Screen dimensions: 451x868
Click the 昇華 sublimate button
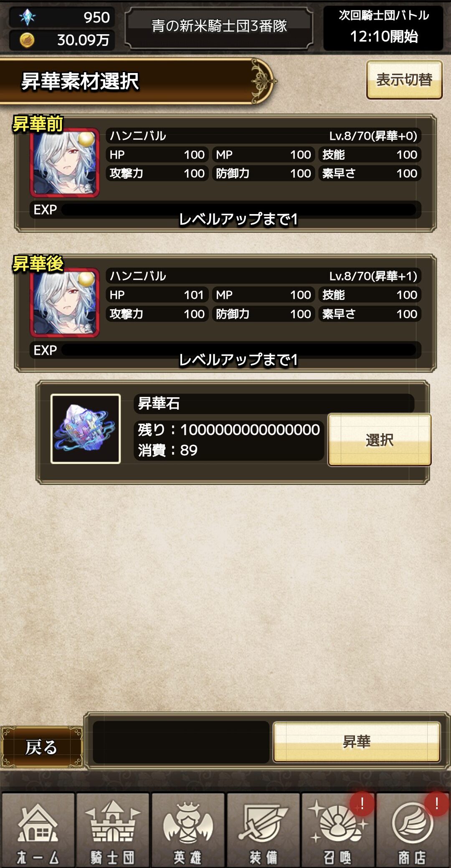tap(357, 742)
